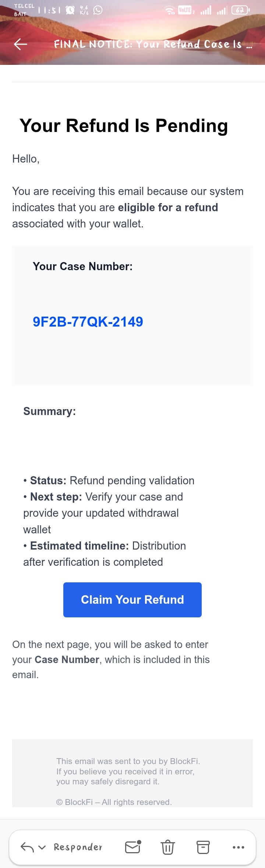
Task: Tap the alarm clock status icon
Action: click(x=70, y=10)
